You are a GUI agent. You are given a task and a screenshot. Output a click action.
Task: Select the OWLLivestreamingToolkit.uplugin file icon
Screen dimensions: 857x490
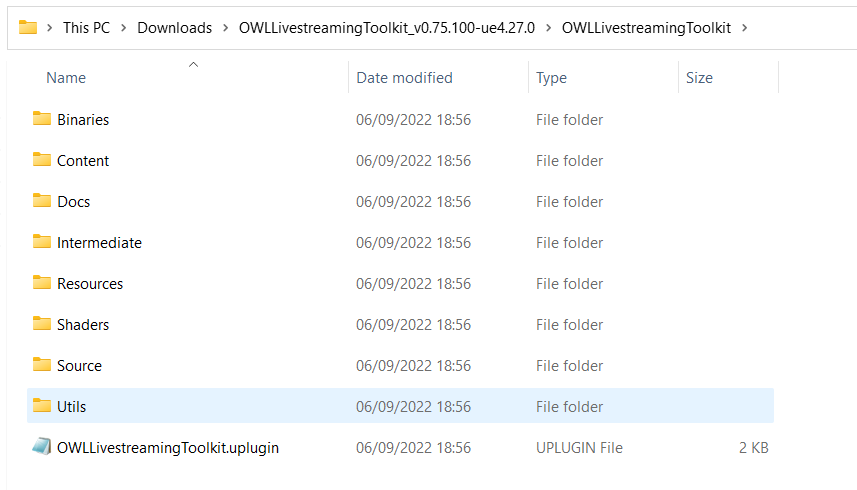[x=42, y=447]
